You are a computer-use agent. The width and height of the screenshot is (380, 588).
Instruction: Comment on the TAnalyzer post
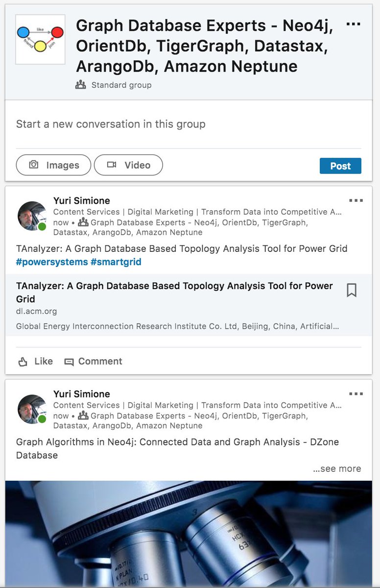(x=93, y=362)
